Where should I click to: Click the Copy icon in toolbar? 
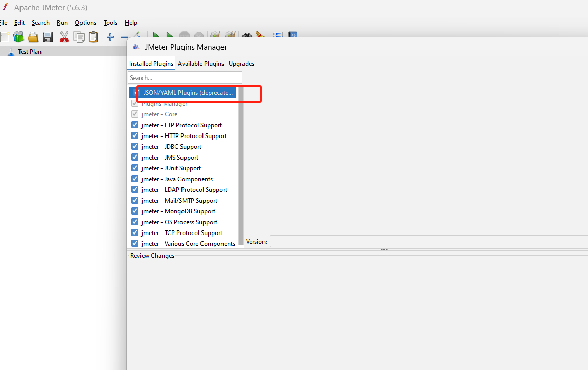[79, 37]
